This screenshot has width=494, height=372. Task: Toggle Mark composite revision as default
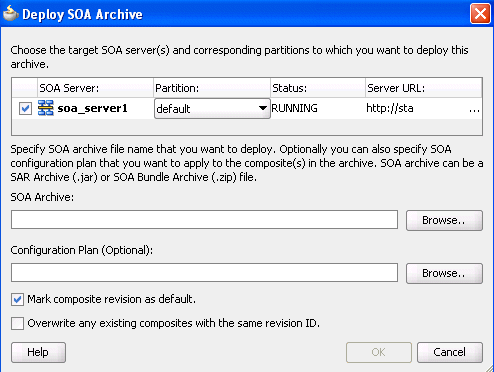pyautogui.click(x=17, y=299)
